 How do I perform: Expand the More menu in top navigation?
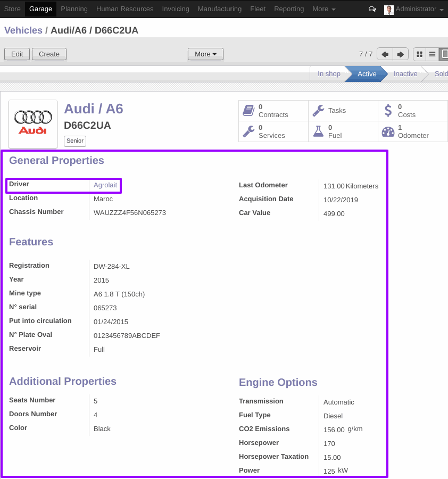pos(323,9)
